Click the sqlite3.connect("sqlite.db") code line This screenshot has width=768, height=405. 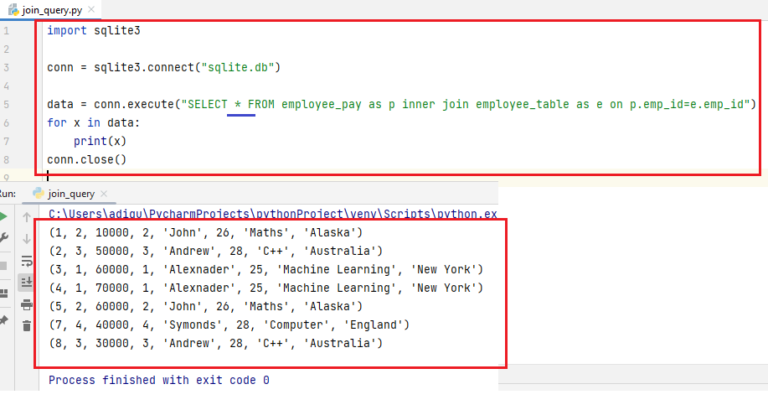click(x=164, y=67)
